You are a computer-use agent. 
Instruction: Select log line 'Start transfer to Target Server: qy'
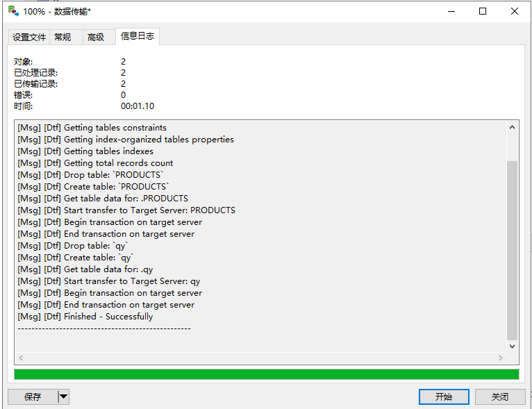pos(109,281)
